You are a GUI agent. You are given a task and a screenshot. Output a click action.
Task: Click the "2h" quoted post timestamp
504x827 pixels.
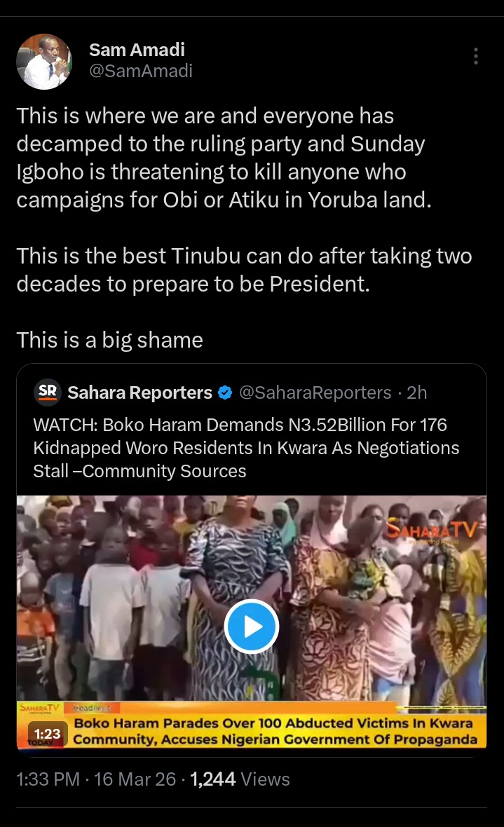416,393
